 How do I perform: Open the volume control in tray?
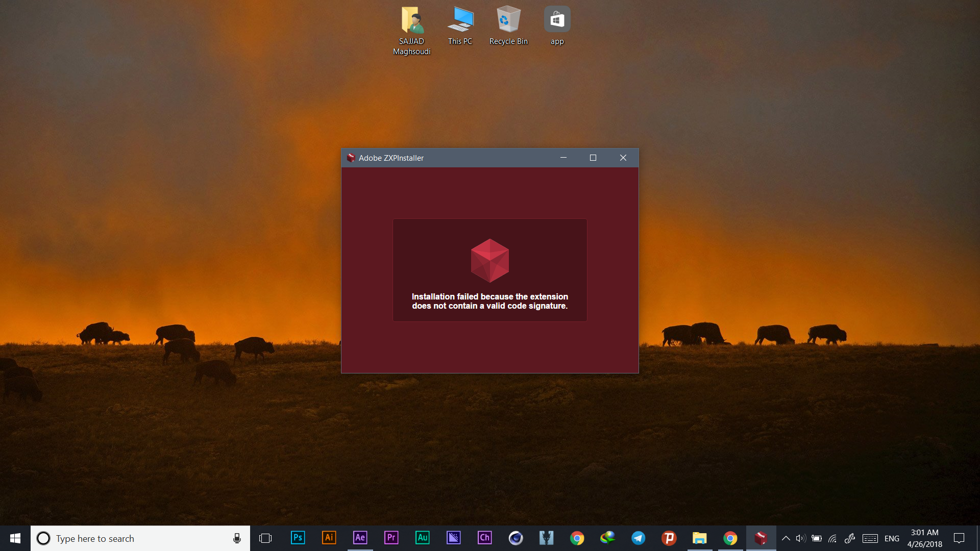tap(801, 538)
